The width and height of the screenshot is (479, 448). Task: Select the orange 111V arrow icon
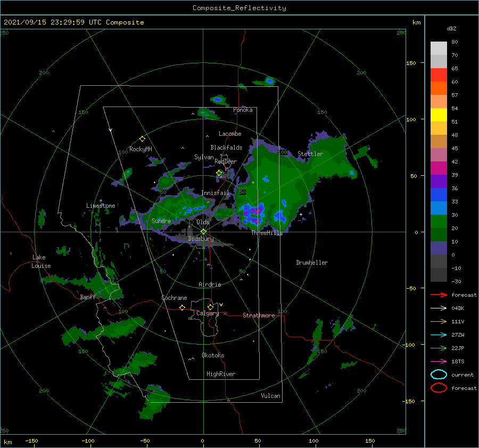(439, 321)
